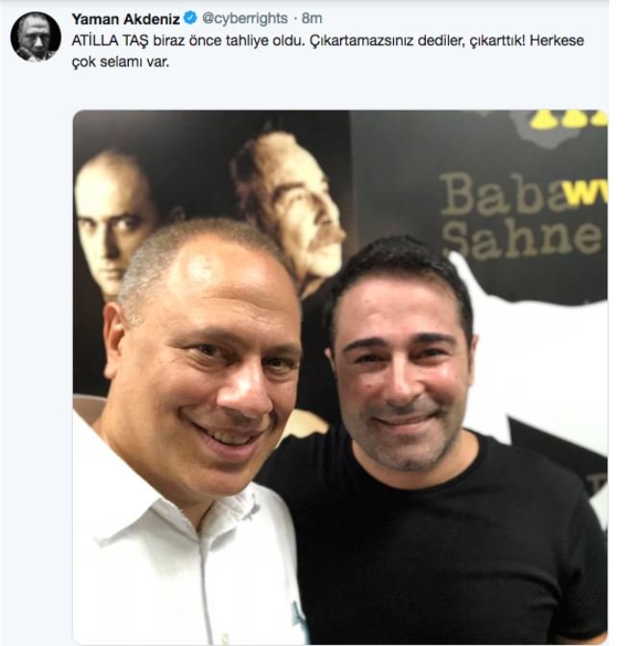Click the word 'çıkarttık!' in the tweet
Screen dimensions: 644x646
click(x=497, y=41)
